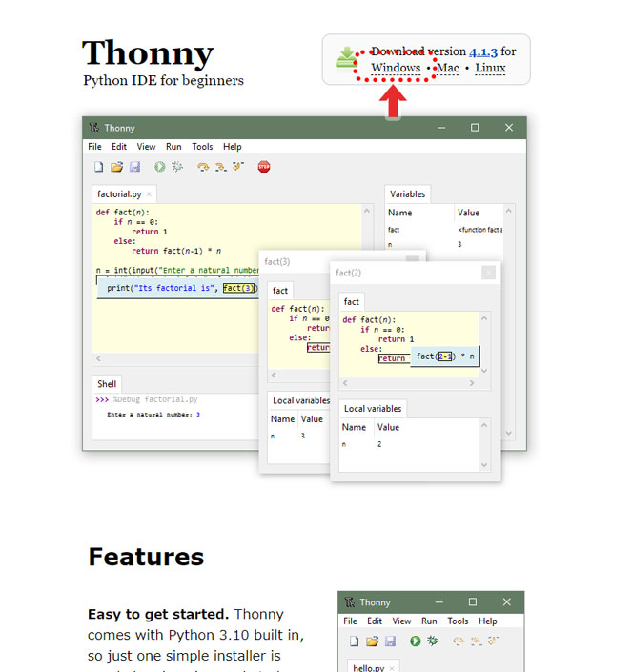Click Step over icon in the small Thonny window

point(459,641)
